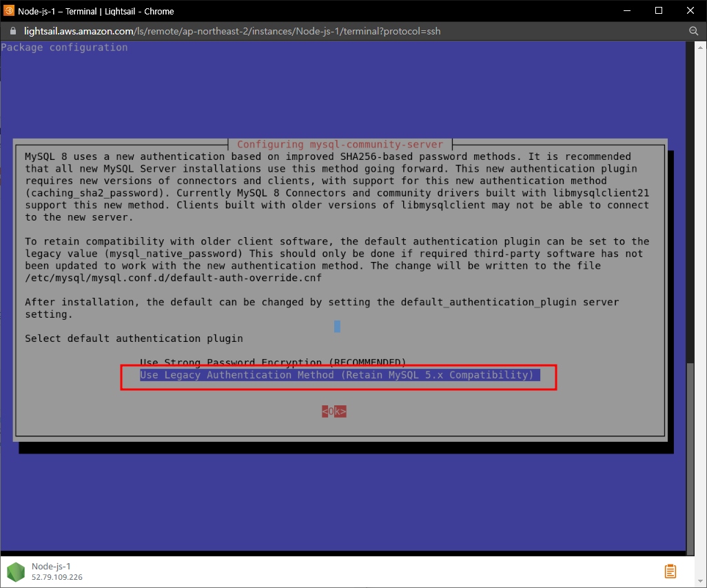Image resolution: width=707 pixels, height=588 pixels.
Task: Click the blue terminal cursor block
Action: coord(337,327)
